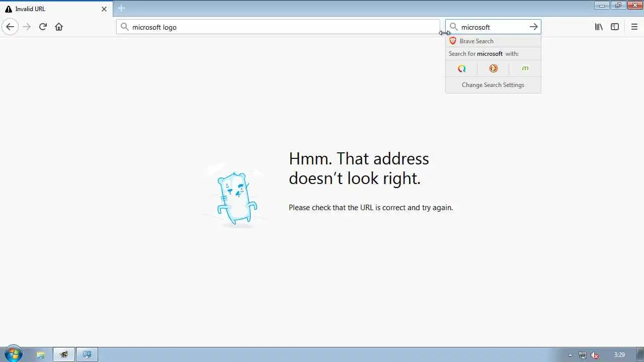Image resolution: width=644 pixels, height=362 pixels.
Task: Click the 'Hmm. That address doesn't look right.' heading
Action: 359,168
